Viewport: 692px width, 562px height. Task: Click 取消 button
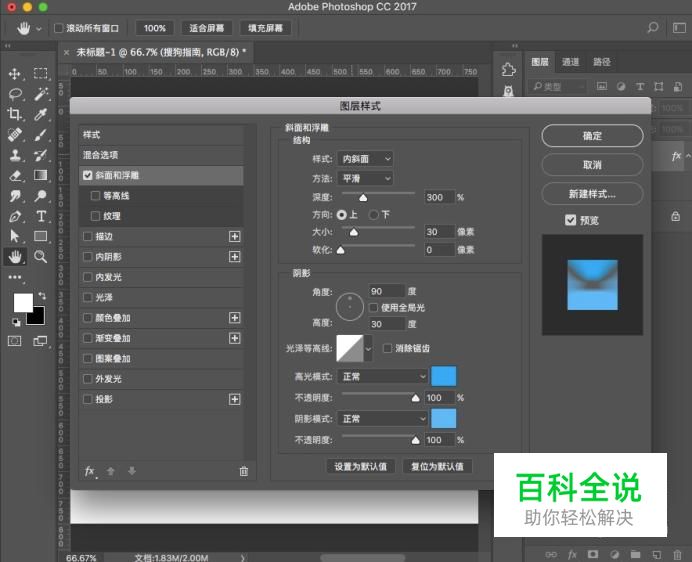592,165
